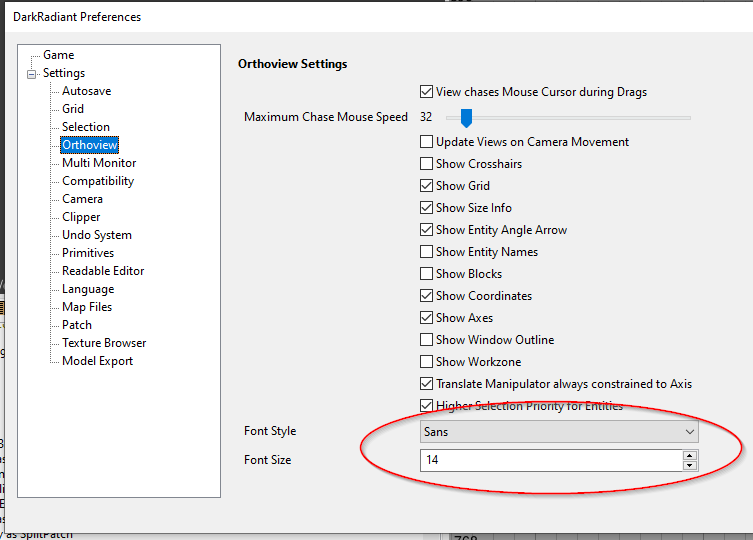Open Undo System preferences
Image resolution: width=753 pixels, height=540 pixels.
point(96,235)
